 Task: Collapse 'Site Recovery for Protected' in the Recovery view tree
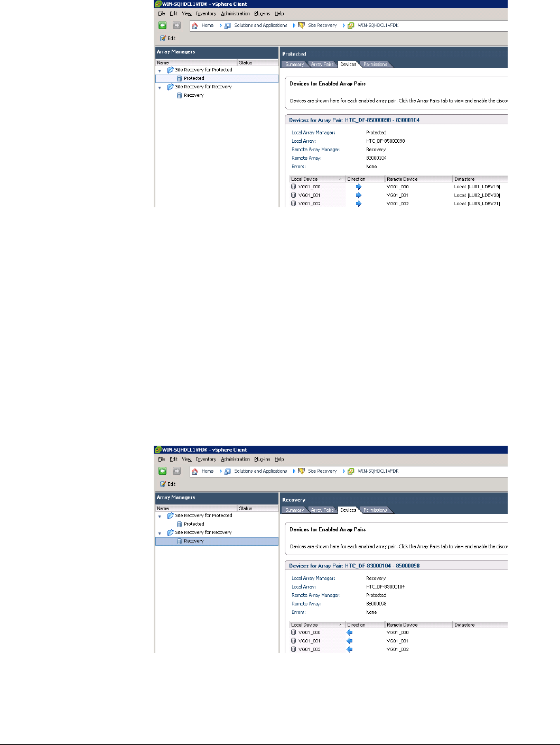coord(160,517)
